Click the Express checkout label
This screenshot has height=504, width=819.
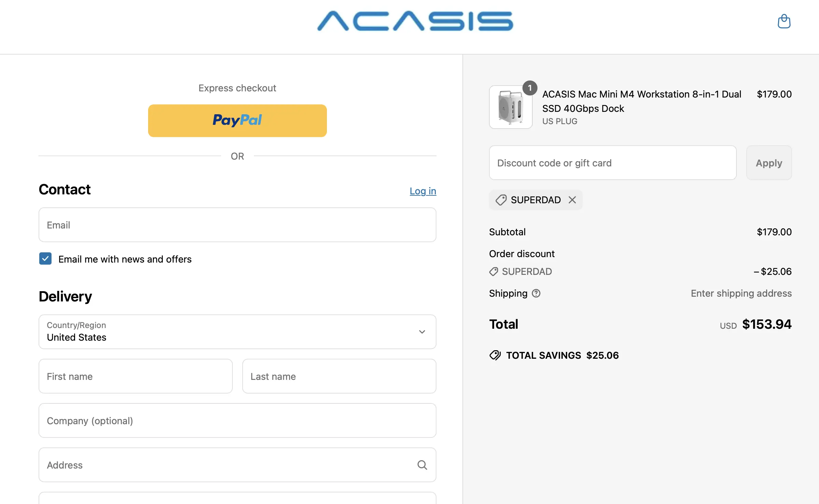point(238,88)
